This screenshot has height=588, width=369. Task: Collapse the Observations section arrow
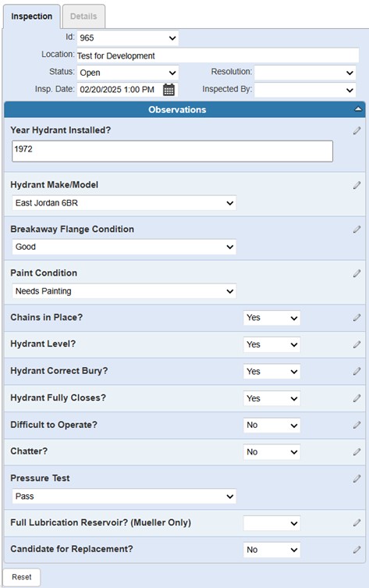tap(358, 109)
